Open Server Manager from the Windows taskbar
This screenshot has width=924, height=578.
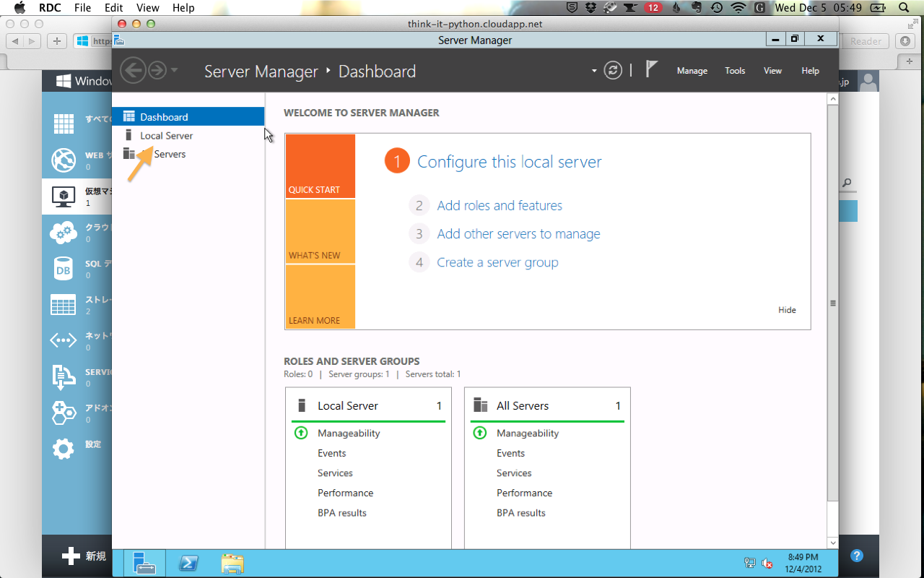(x=144, y=563)
